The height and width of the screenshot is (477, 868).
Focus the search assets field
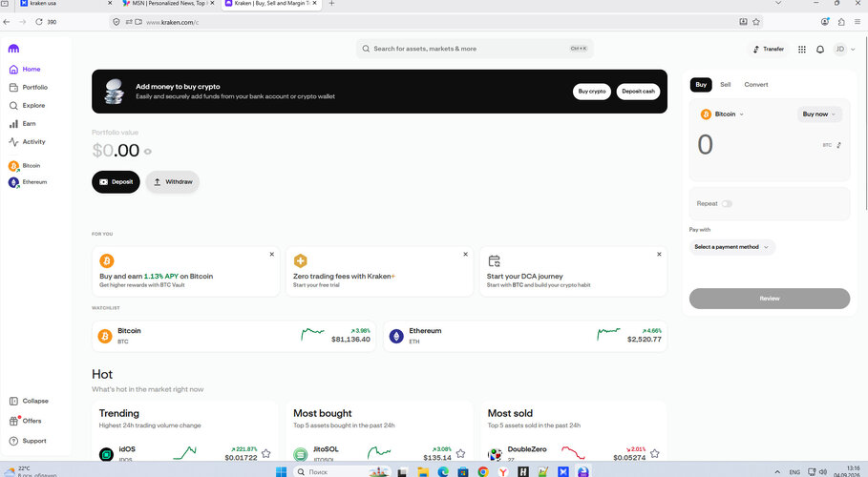(475, 49)
